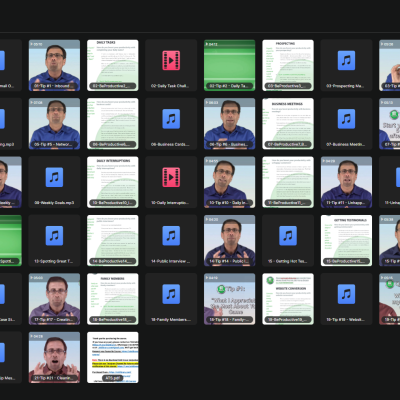400x400 pixels.
Task: Open the 07-BeProductive7 Business Meetings document
Action: pyautogui.click(x=288, y=124)
